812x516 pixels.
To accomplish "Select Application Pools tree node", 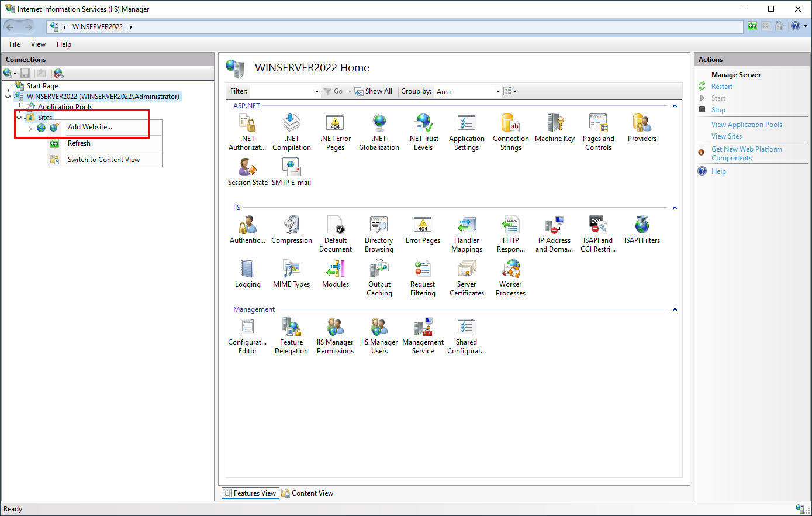I will [65, 107].
